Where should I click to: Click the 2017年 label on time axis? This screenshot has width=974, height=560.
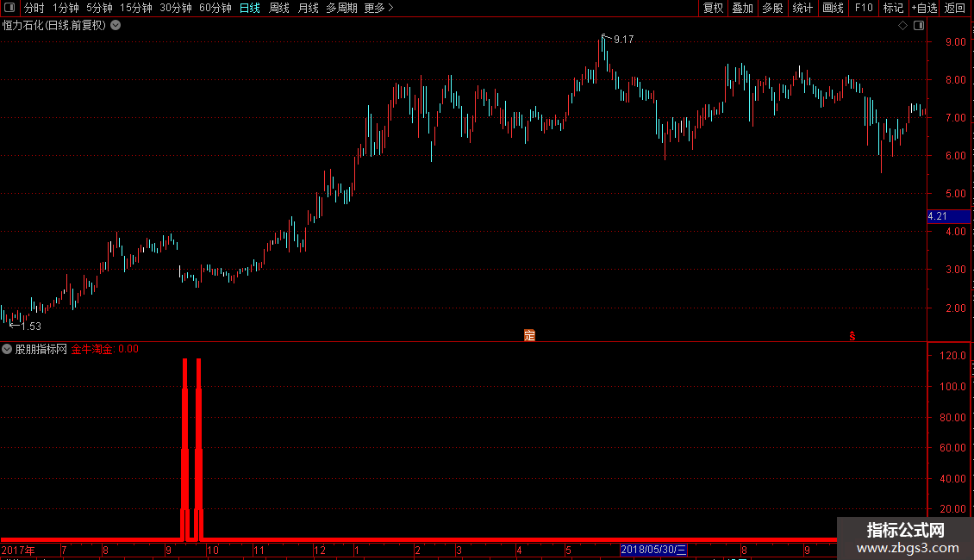pos(19,550)
